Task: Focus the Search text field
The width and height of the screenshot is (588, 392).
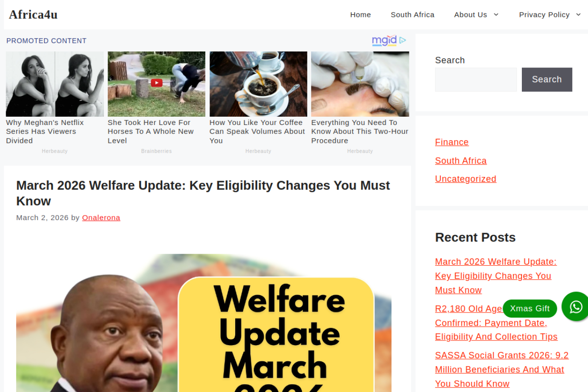Action: pos(476,80)
